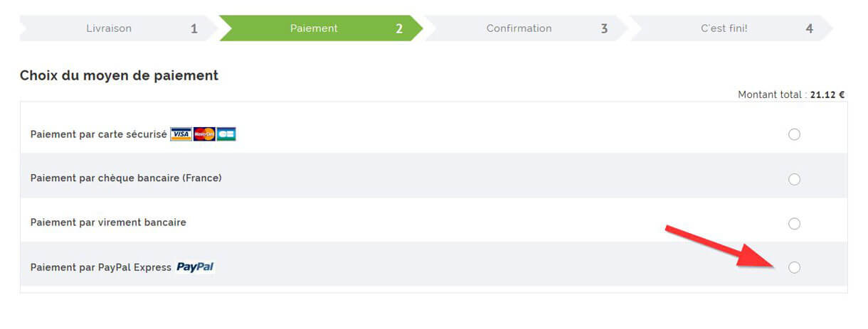Viewport: 868px width, 329px height.
Task: Go back to the Livraison step
Action: coord(109,28)
